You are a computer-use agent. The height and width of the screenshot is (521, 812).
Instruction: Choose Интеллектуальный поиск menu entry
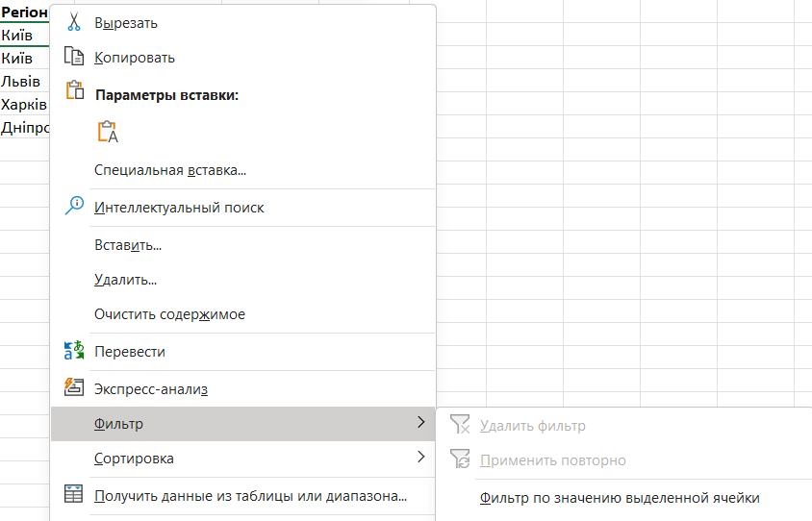tap(242, 208)
